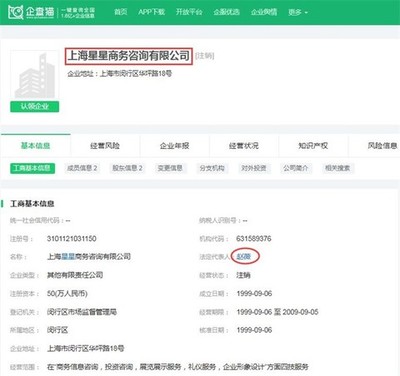400x376 pixels.
Task: Open the 对外投资 sub-tab
Action: pyautogui.click(x=254, y=168)
